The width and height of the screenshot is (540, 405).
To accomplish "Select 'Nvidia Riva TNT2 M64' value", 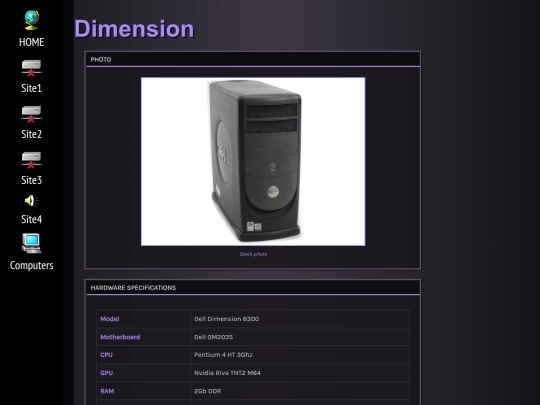I will click(227, 373).
